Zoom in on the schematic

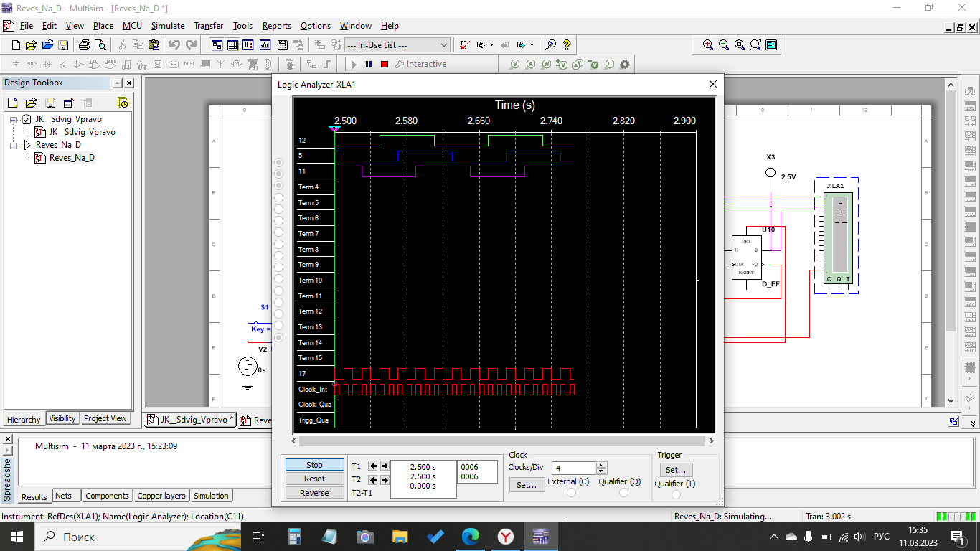pos(708,44)
